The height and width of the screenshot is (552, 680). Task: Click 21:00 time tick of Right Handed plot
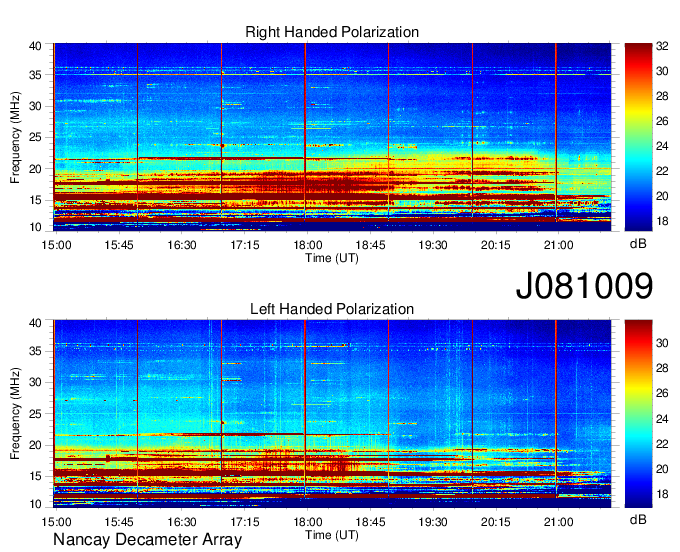[559, 245]
